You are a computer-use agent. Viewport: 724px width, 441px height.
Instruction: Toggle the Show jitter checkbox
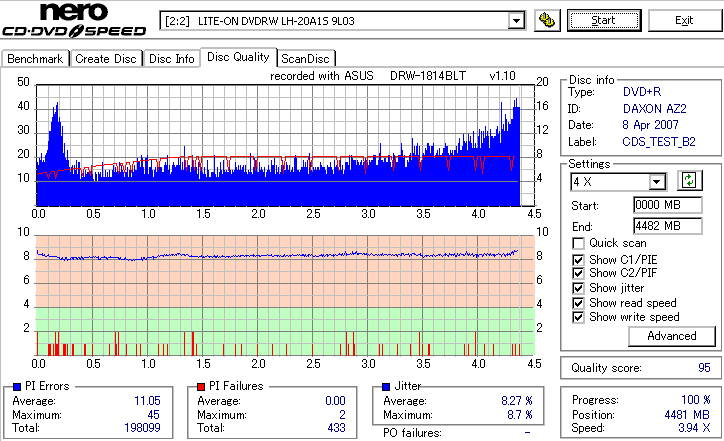click(x=578, y=288)
